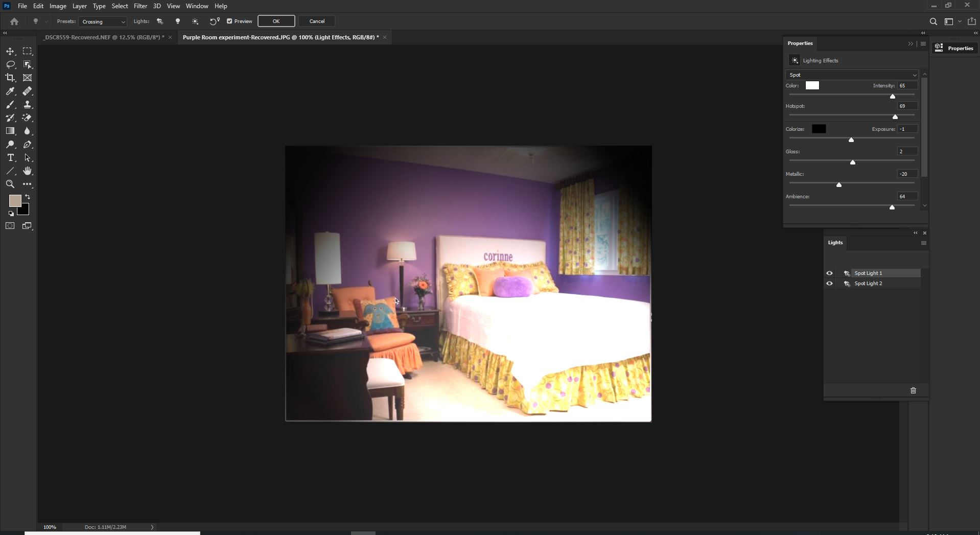Reset the current light using the reset icon
The width and height of the screenshot is (980, 535).
point(213,21)
